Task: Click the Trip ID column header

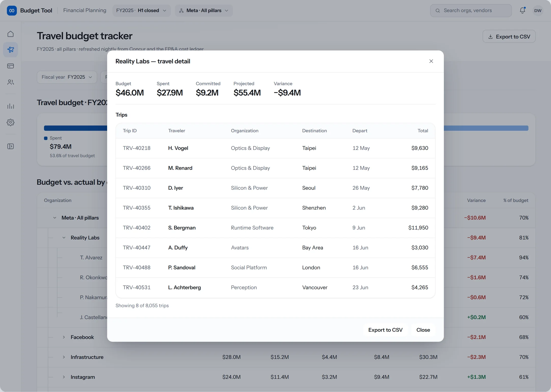Action: [x=130, y=131]
